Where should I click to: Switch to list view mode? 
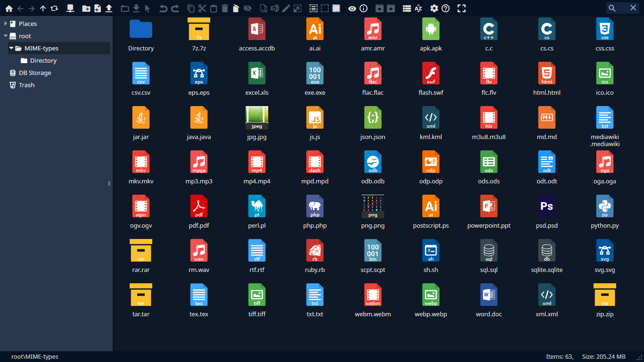click(x=407, y=8)
